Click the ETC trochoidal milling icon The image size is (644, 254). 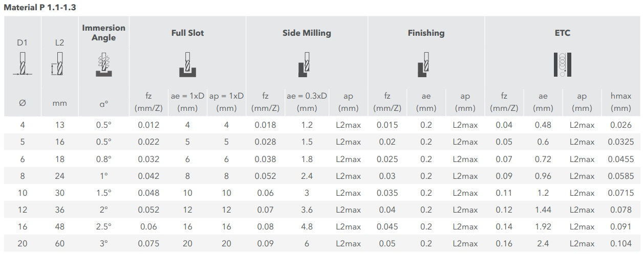(562, 65)
